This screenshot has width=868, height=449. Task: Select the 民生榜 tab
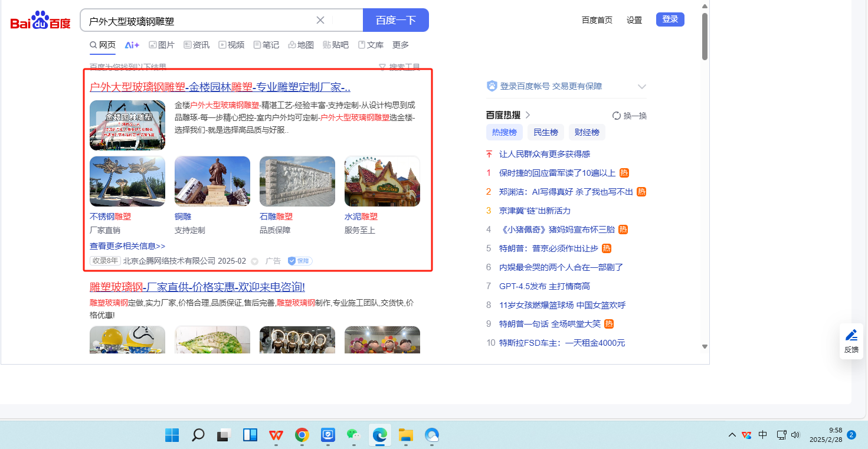point(546,132)
